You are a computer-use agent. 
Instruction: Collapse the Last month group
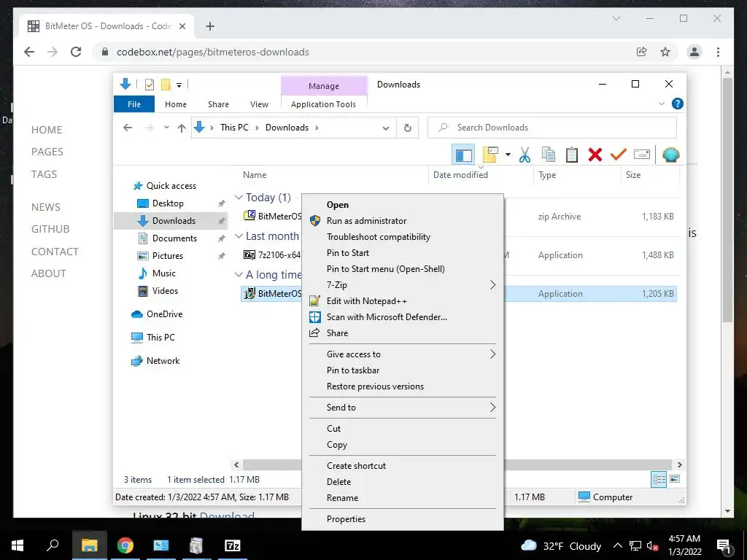239,236
